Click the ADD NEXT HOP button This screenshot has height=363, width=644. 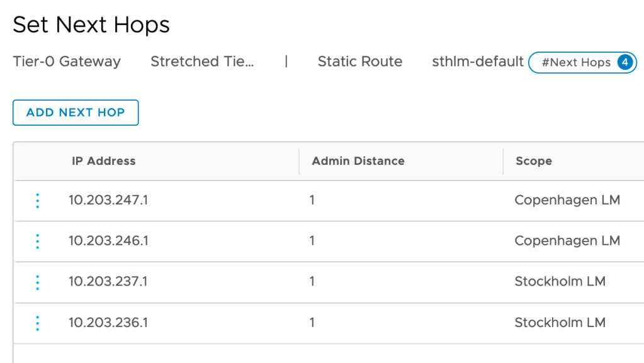pyautogui.click(x=76, y=113)
